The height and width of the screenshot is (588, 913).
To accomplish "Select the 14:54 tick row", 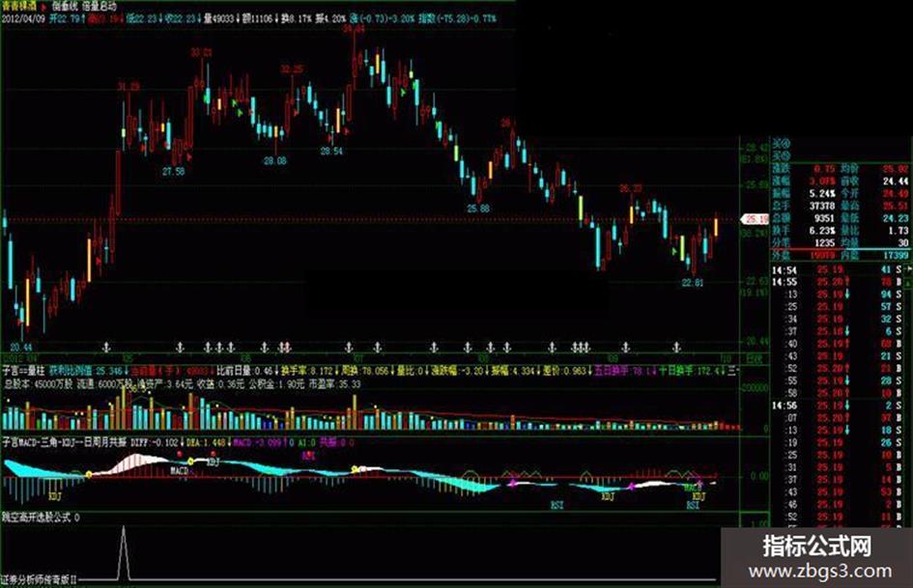I will (837, 270).
